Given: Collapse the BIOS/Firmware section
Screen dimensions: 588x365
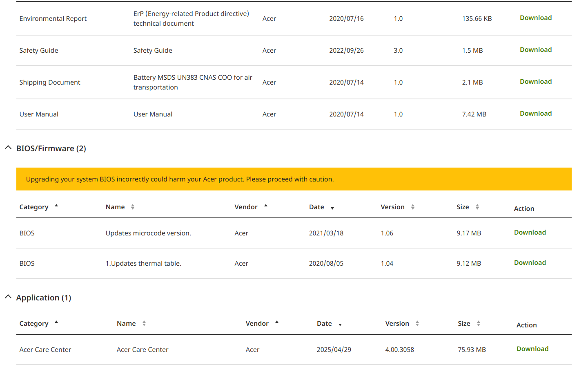Looking at the screenshot, I should click(8, 148).
